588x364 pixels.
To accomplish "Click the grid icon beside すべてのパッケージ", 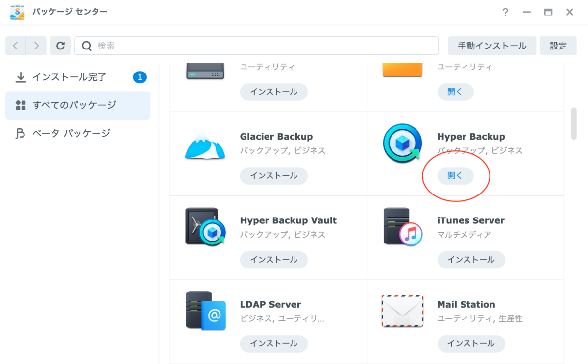I will 21,105.
